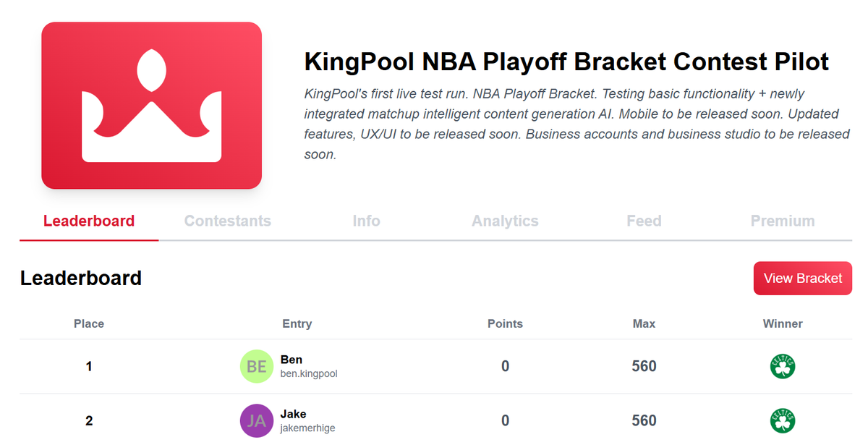Click the contest title heading
The image size is (868, 445).
click(x=566, y=62)
